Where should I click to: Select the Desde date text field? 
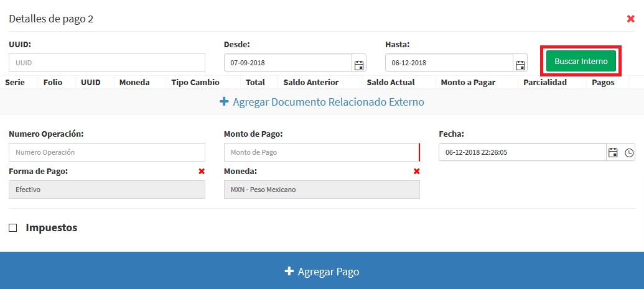287,63
